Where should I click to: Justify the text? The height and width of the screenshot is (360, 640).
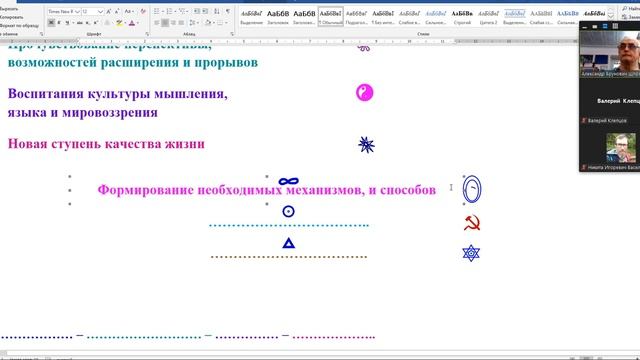pyautogui.click(x=181, y=23)
